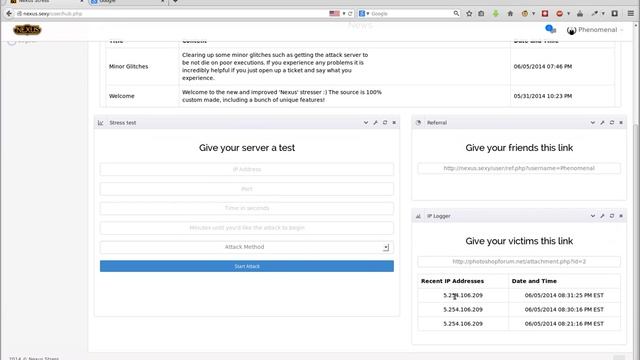Open Referral panel wrench settings

602,122
